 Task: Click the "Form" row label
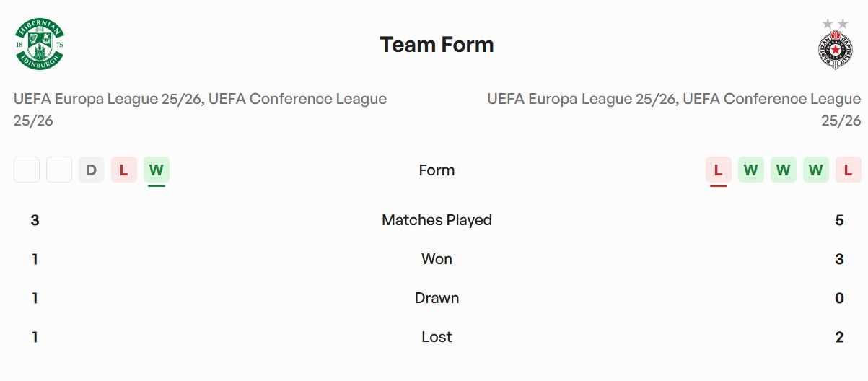[x=437, y=170]
